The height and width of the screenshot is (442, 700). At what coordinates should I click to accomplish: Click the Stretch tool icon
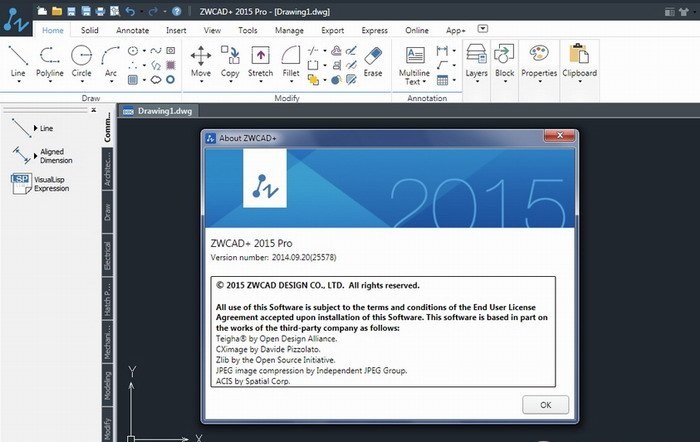pyautogui.click(x=260, y=59)
